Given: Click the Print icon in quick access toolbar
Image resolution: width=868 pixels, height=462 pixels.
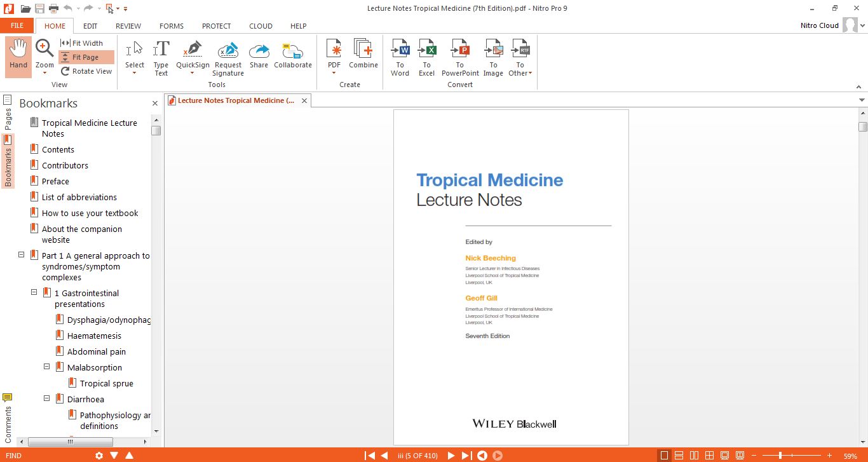Looking at the screenshot, I should pos(53,8).
